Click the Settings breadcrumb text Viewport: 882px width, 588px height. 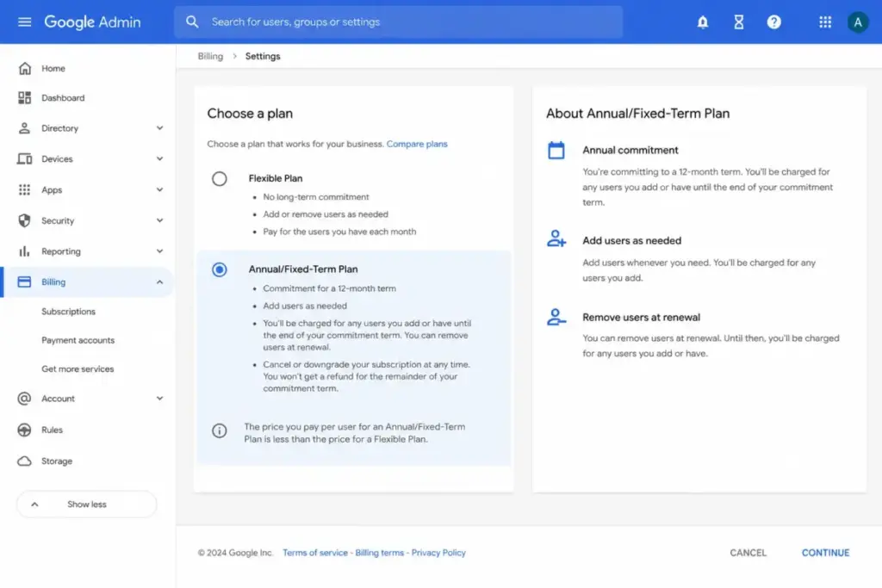point(263,56)
